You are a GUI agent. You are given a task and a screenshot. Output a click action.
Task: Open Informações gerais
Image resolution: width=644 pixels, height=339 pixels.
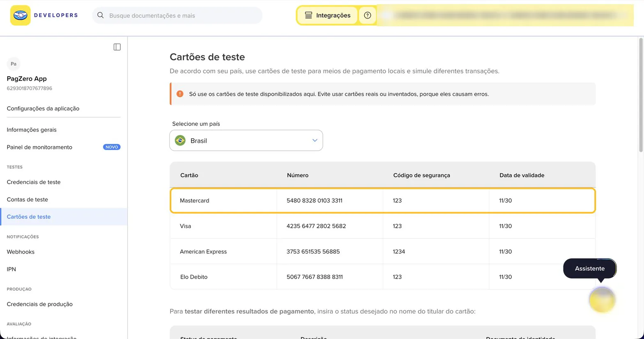(x=32, y=130)
